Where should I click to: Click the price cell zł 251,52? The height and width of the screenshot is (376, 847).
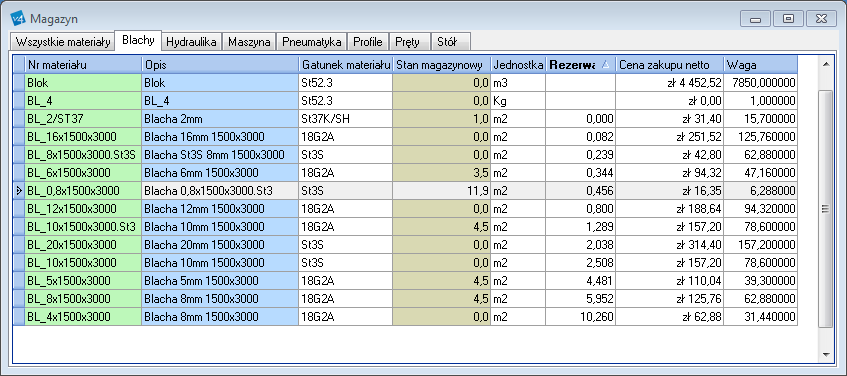[670, 137]
